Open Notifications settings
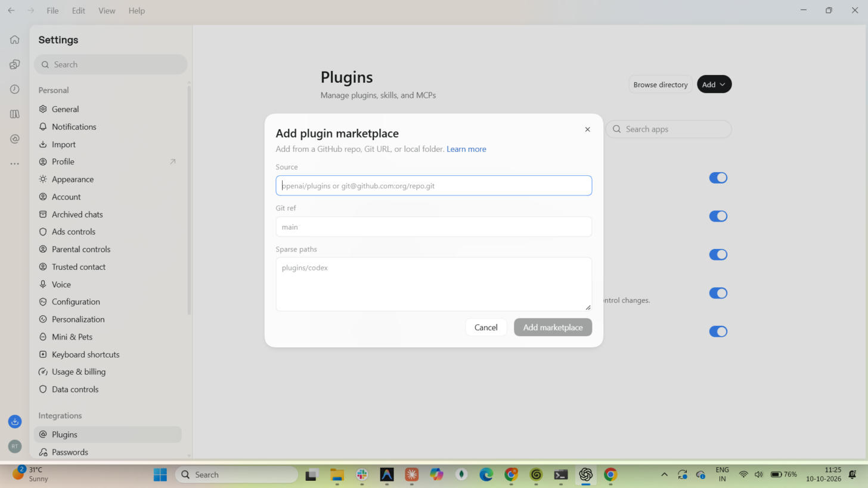Screen dimensions: 868x488 coord(108,127)
